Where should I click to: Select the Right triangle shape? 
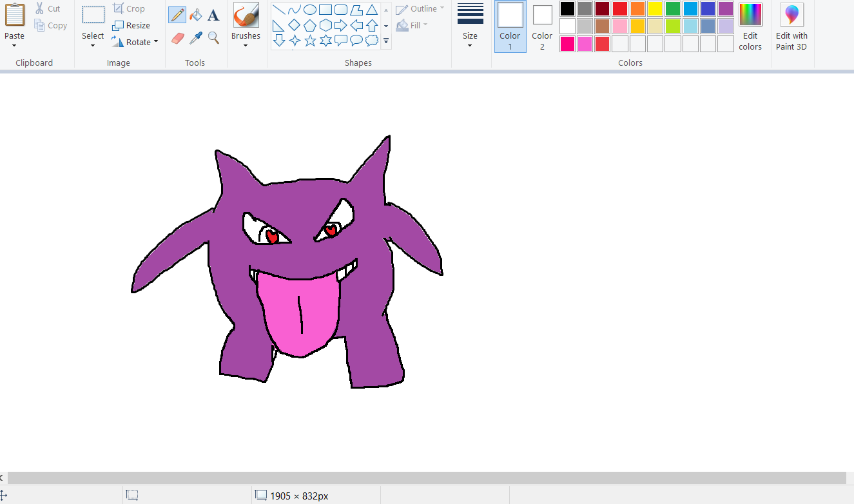click(x=279, y=25)
